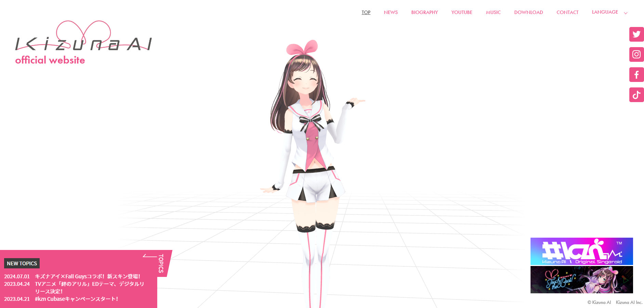
Task: Open the NEWS menu item
Action: (391, 12)
